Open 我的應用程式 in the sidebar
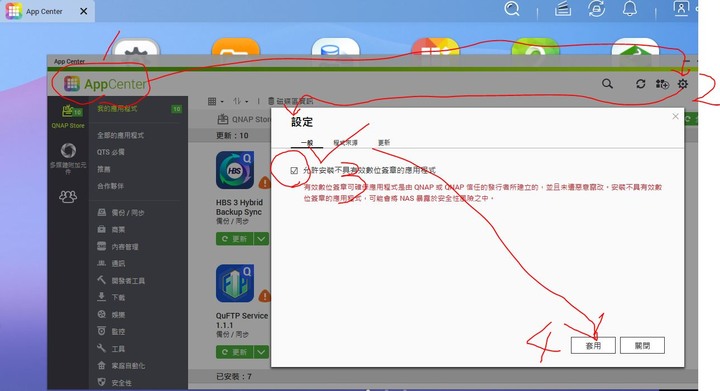The image size is (720, 391). coord(117,109)
